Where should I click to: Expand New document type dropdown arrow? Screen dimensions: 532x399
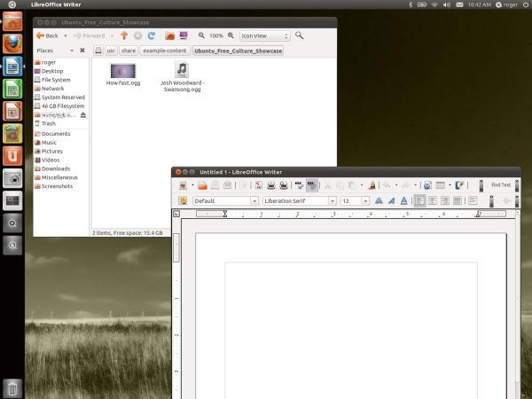[192, 185]
